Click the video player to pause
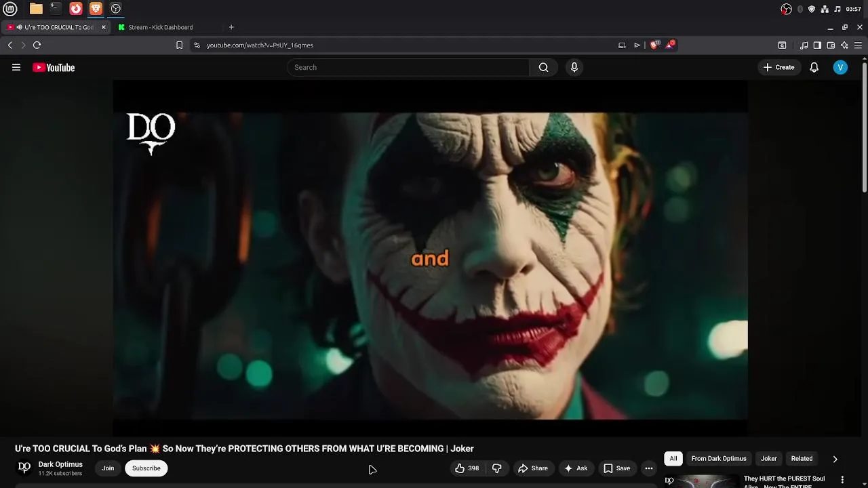868x488 pixels. tap(430, 258)
